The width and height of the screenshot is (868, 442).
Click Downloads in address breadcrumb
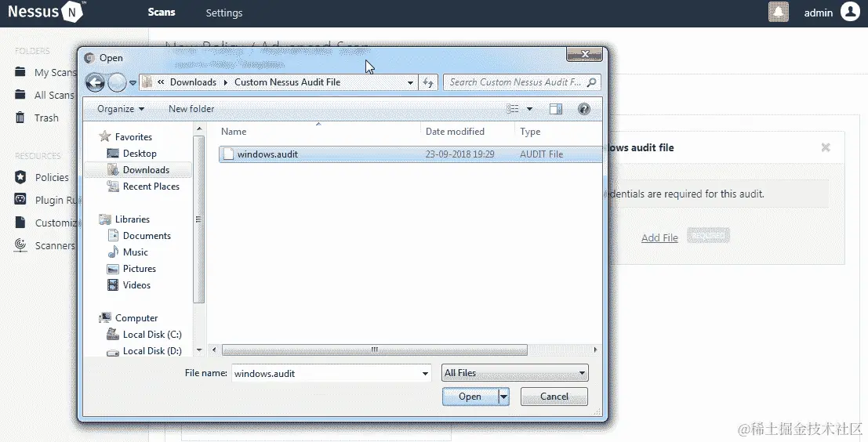tap(193, 82)
